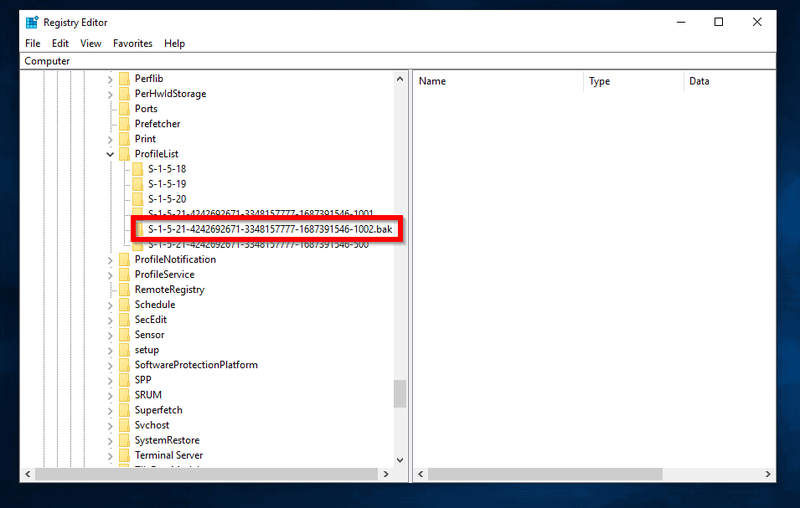Select the Terminal Server folder icon
The height and width of the screenshot is (508, 800).
(124, 455)
